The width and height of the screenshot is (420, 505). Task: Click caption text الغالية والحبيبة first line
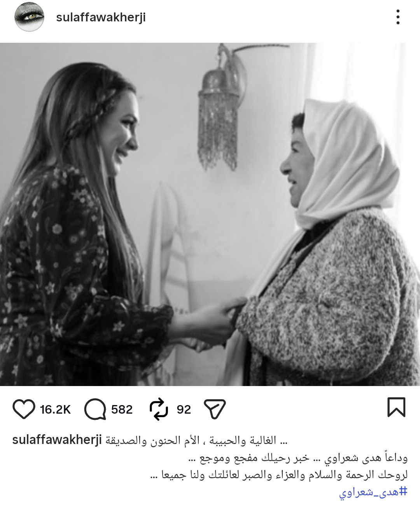pyautogui.click(x=196, y=440)
